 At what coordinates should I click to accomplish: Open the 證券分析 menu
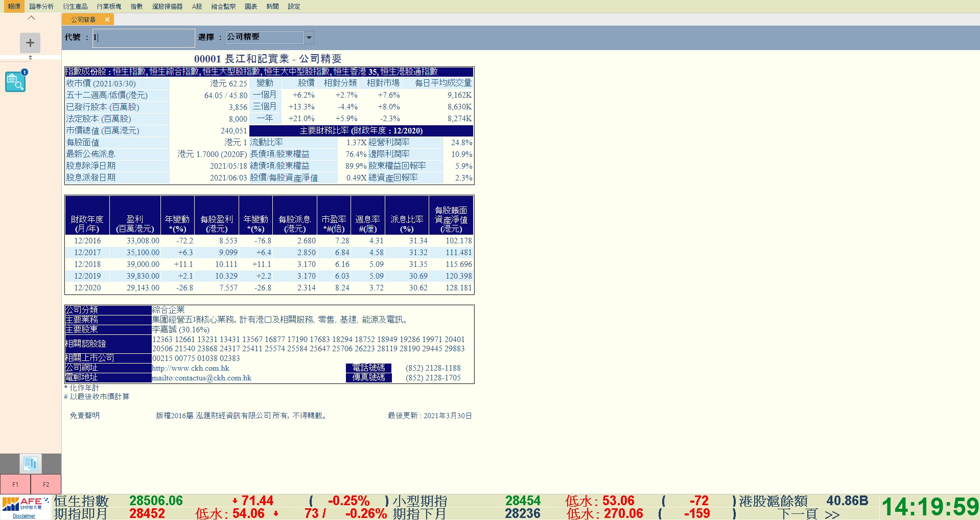click(41, 6)
